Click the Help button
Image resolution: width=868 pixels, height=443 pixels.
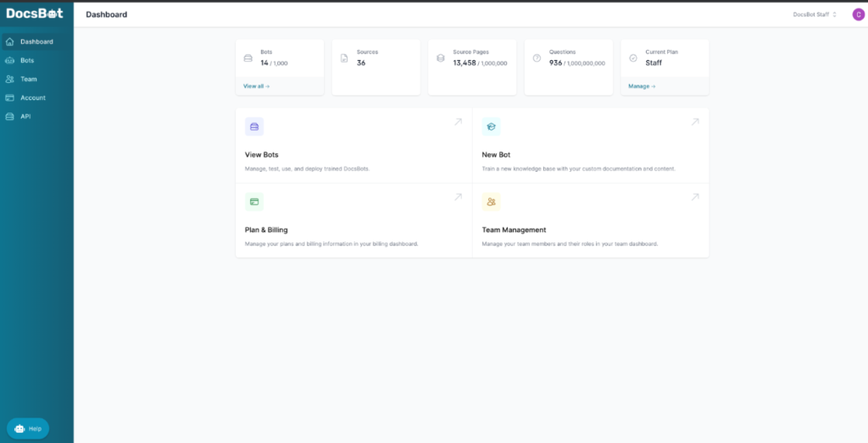point(28,429)
